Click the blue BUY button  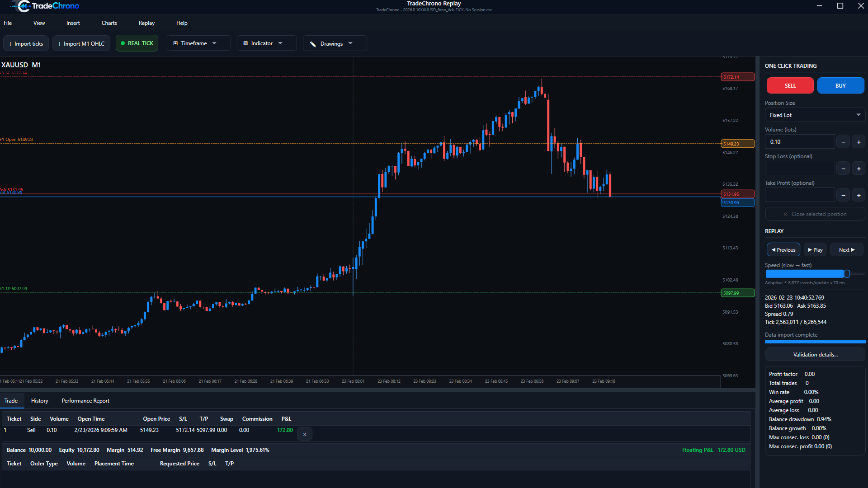click(x=840, y=85)
